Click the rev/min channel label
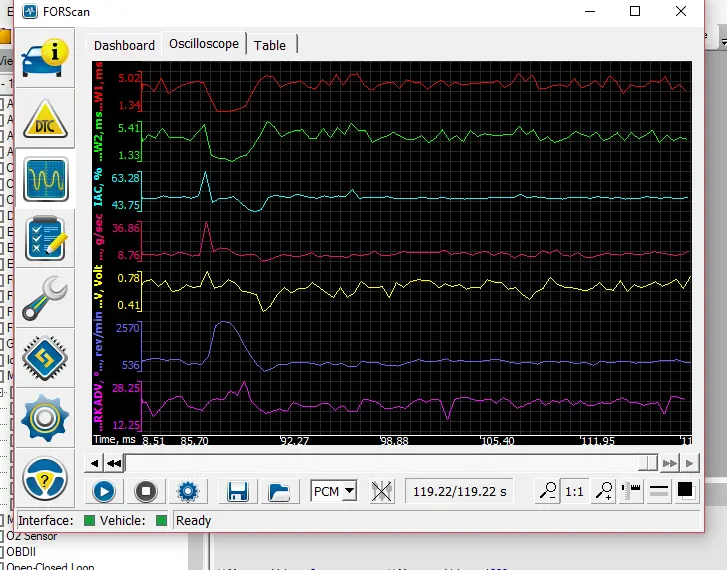The height and width of the screenshot is (570, 727). [98, 341]
